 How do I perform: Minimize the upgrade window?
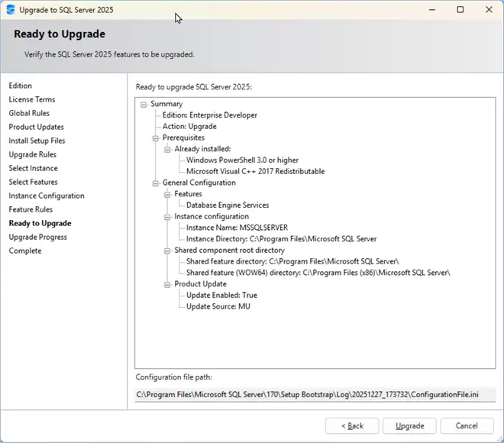[x=432, y=10]
